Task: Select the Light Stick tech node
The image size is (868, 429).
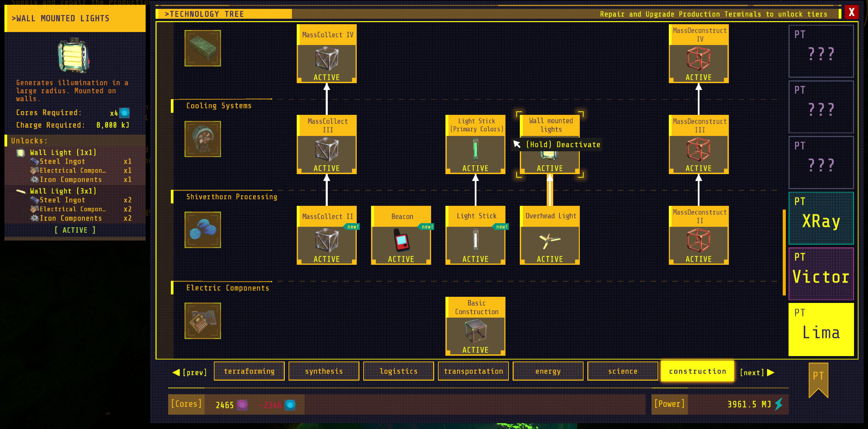Action: 475,237
